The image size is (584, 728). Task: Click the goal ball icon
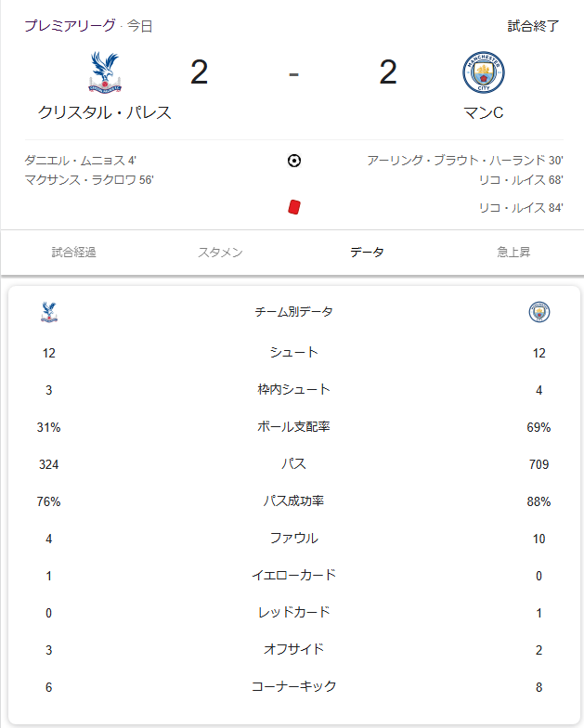coord(294,161)
